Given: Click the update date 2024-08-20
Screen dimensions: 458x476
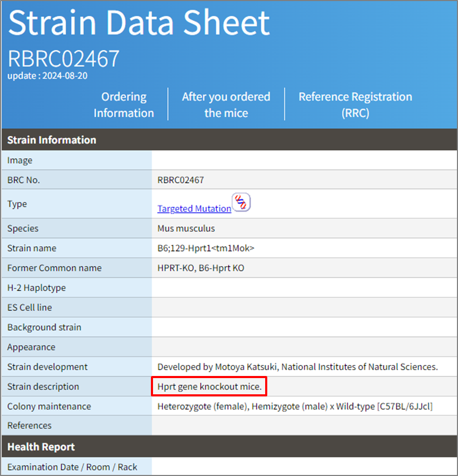Looking at the screenshot, I should click(47, 76).
